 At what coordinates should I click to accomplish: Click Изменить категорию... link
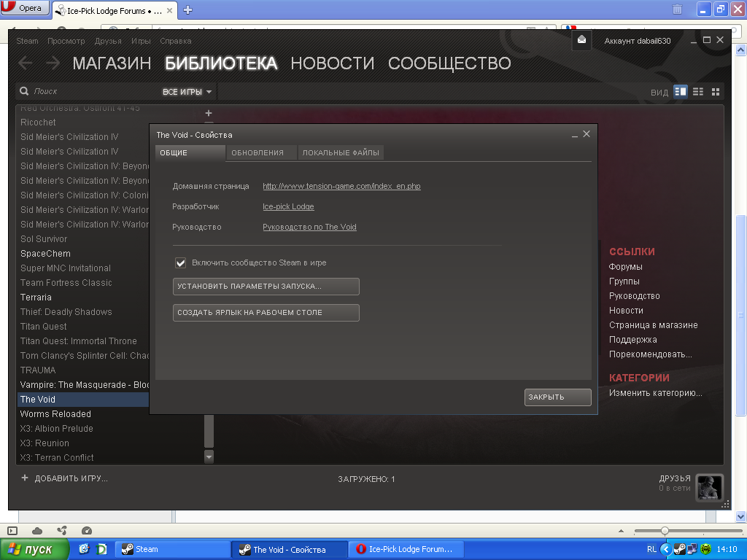click(x=656, y=393)
